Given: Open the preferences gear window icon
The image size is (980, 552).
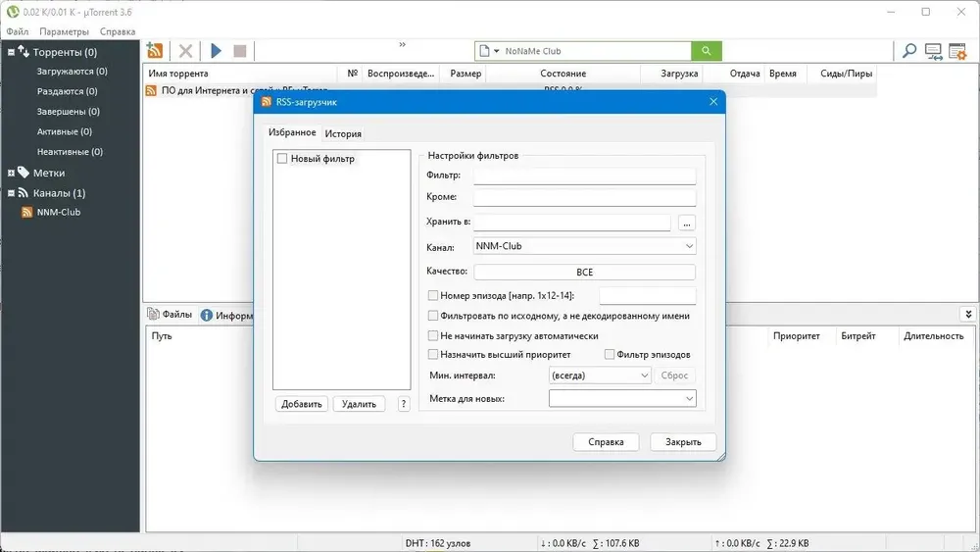Looking at the screenshot, I should click(957, 51).
